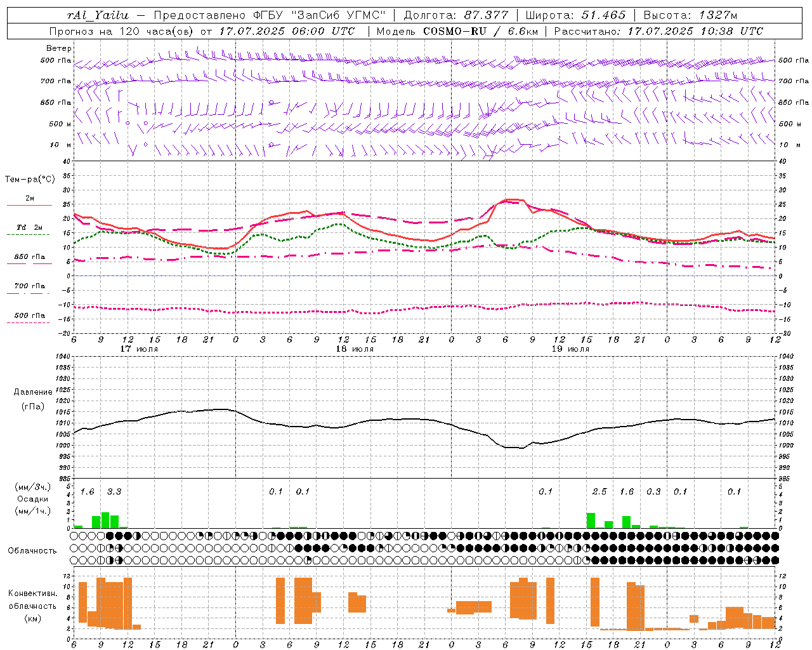
Task: Click the Рассчитано: 17.07.2025 10:38 UTC text
Action: (658, 31)
